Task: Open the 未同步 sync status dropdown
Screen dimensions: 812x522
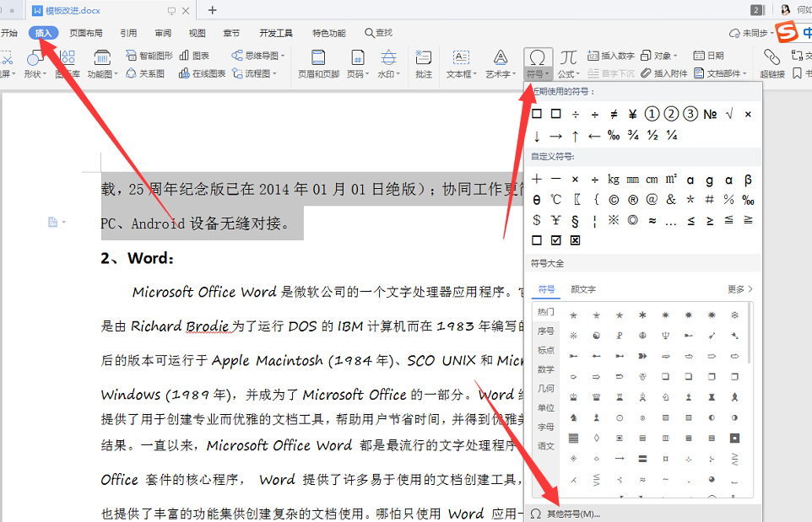Action: (x=751, y=33)
